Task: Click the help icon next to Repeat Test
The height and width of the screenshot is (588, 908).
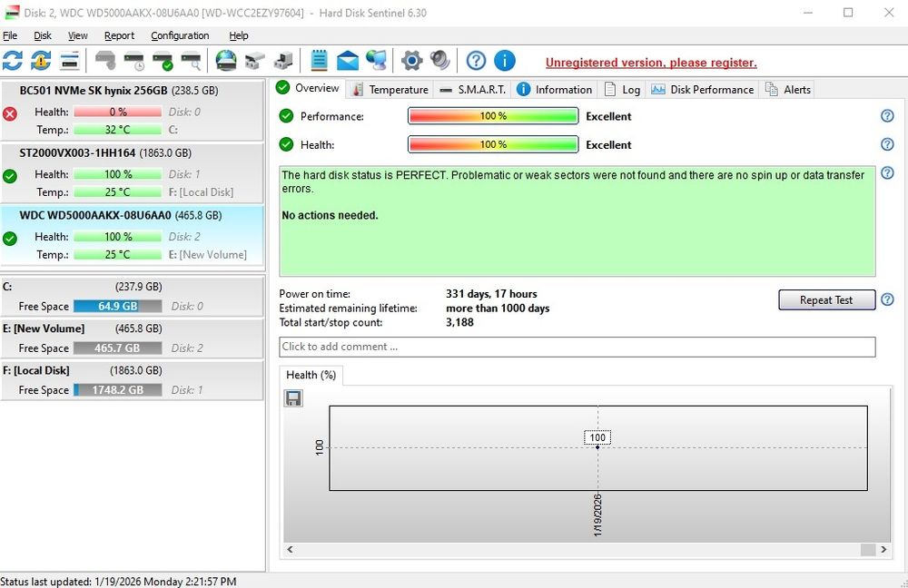Action: (x=887, y=299)
